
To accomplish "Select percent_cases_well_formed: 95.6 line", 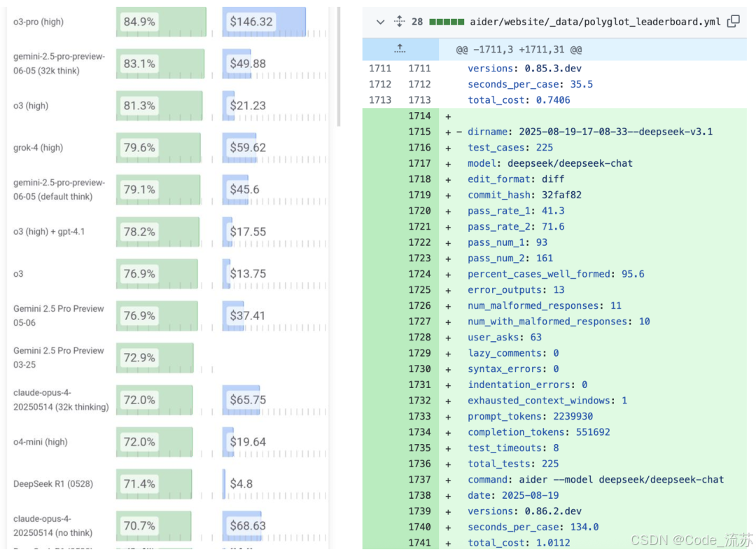I will tap(555, 274).
